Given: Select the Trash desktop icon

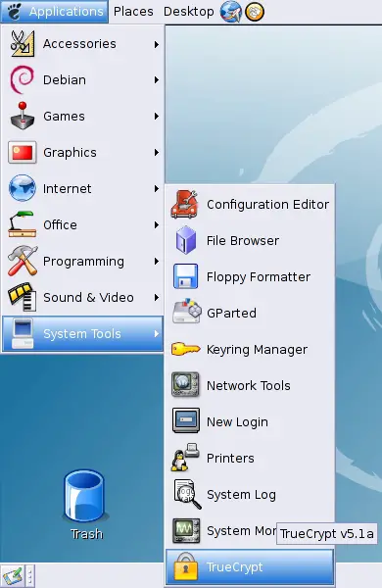Looking at the screenshot, I should click(85, 497).
